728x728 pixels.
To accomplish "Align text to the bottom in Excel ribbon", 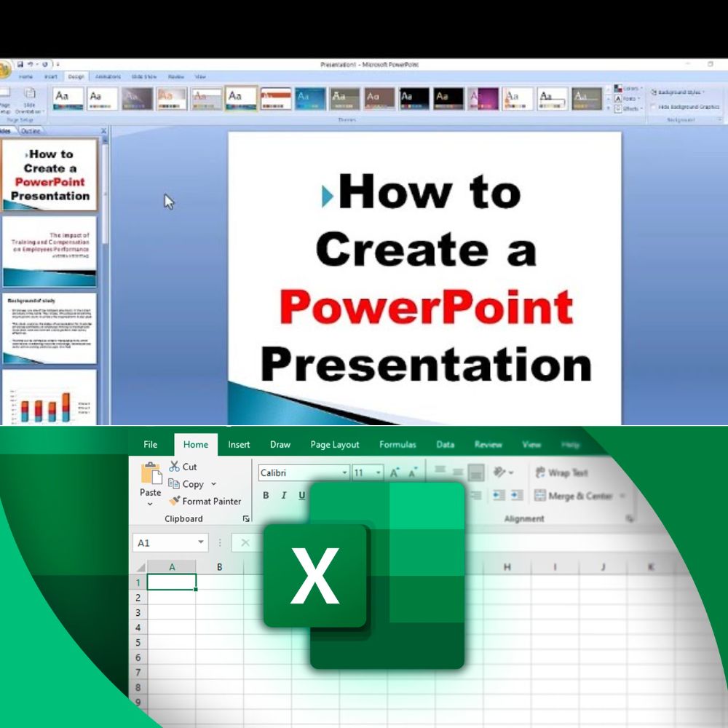I will tap(476, 472).
